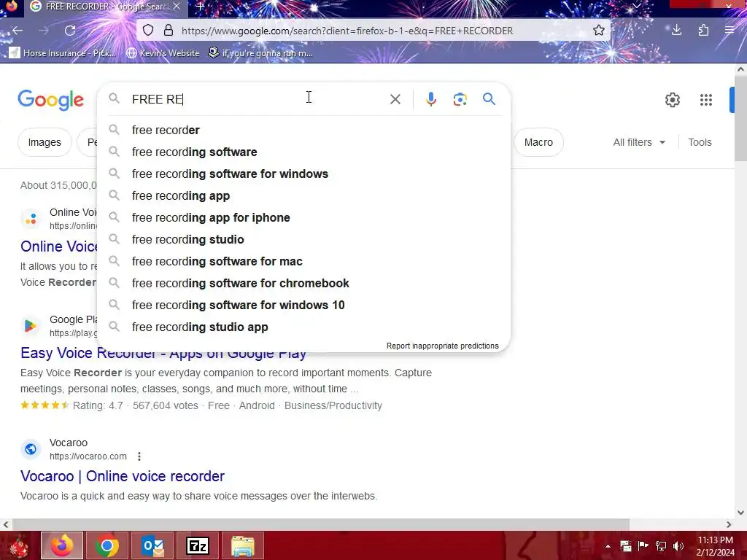Pick 'free recording software for mac'
Viewport: 747px width, 560px height.
pyautogui.click(x=303, y=262)
